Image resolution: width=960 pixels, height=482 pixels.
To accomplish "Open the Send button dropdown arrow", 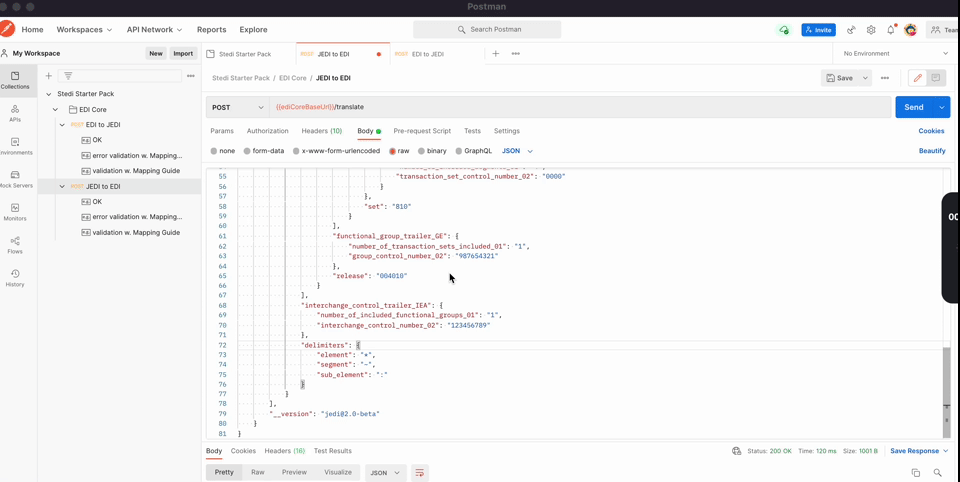I will coord(942,107).
